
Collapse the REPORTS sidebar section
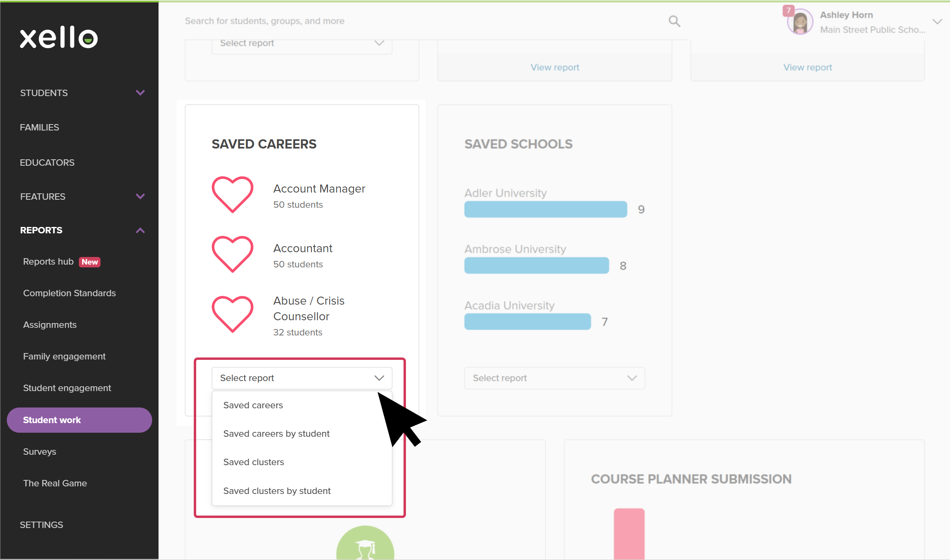tap(140, 231)
